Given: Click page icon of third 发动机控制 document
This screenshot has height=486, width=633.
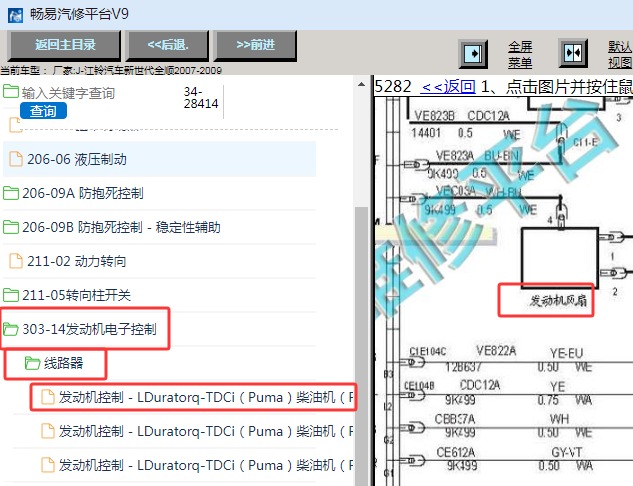Looking at the screenshot, I should point(48,465).
